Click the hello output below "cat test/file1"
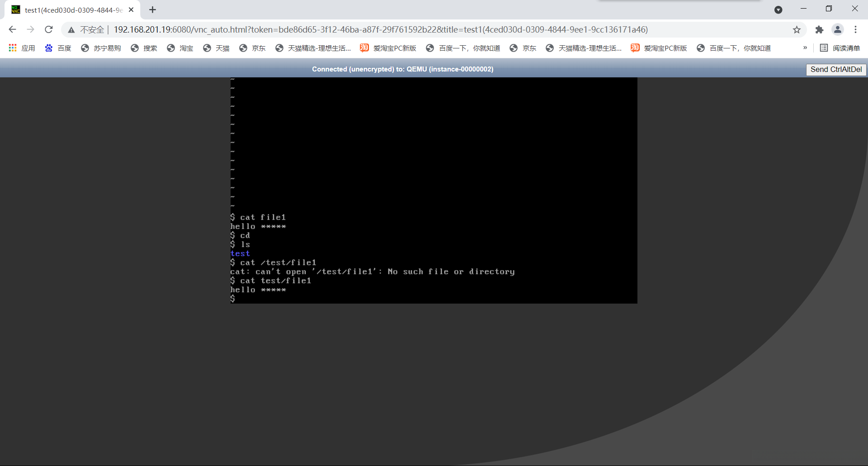 click(x=258, y=290)
